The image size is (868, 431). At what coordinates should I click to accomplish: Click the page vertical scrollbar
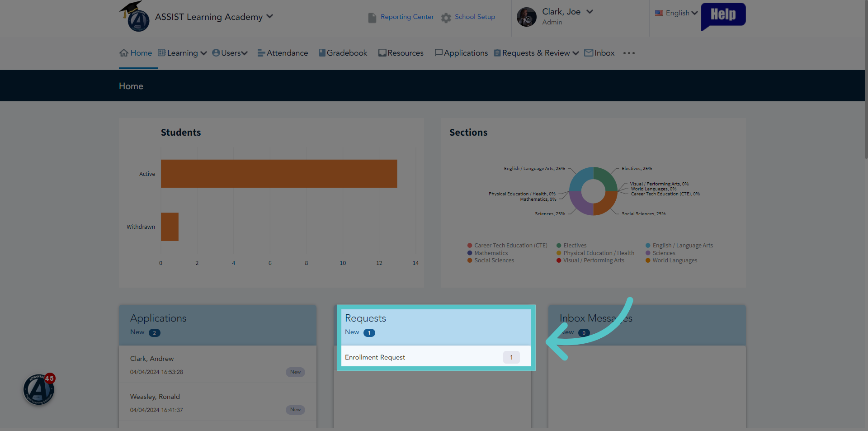click(x=866, y=79)
